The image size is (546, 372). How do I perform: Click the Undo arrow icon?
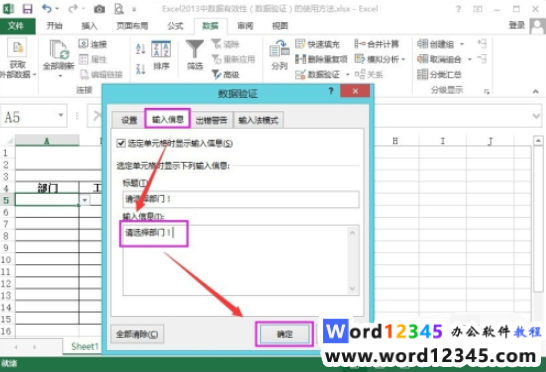[x=47, y=8]
